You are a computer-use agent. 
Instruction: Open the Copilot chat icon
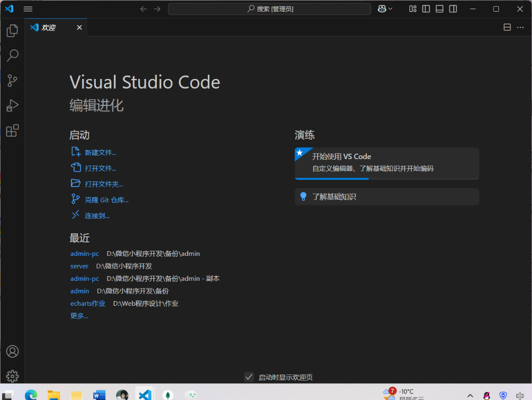point(382,9)
